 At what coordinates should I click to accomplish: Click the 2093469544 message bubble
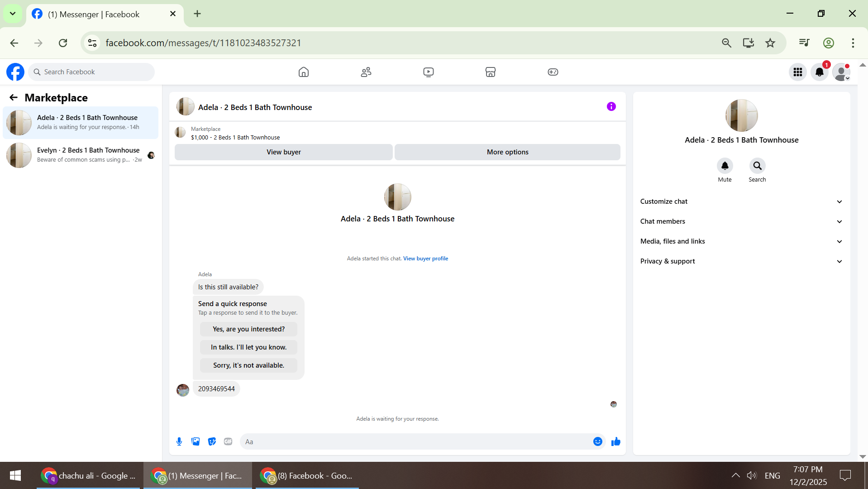(x=216, y=389)
